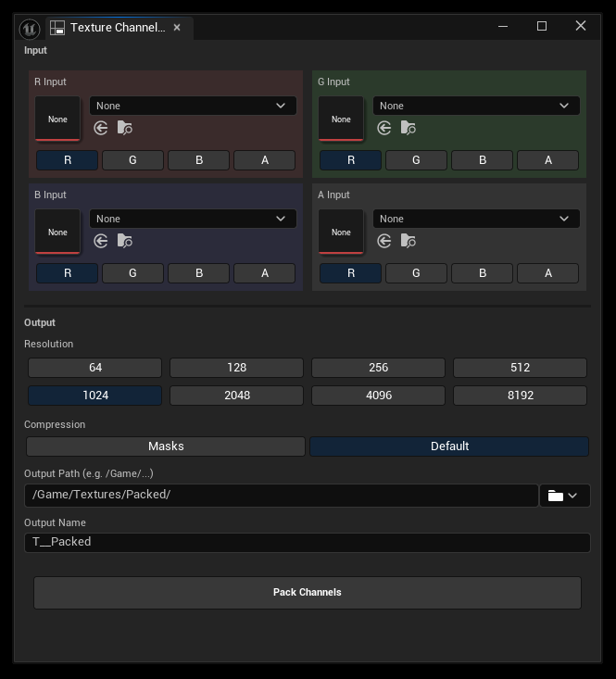
Task: Click the Output Name field T__Packed
Action: (x=308, y=543)
